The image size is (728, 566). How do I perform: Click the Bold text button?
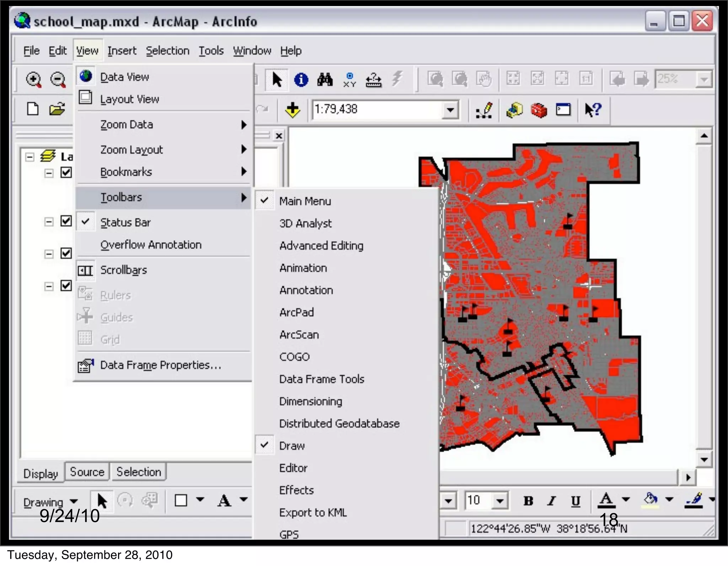pos(528,501)
